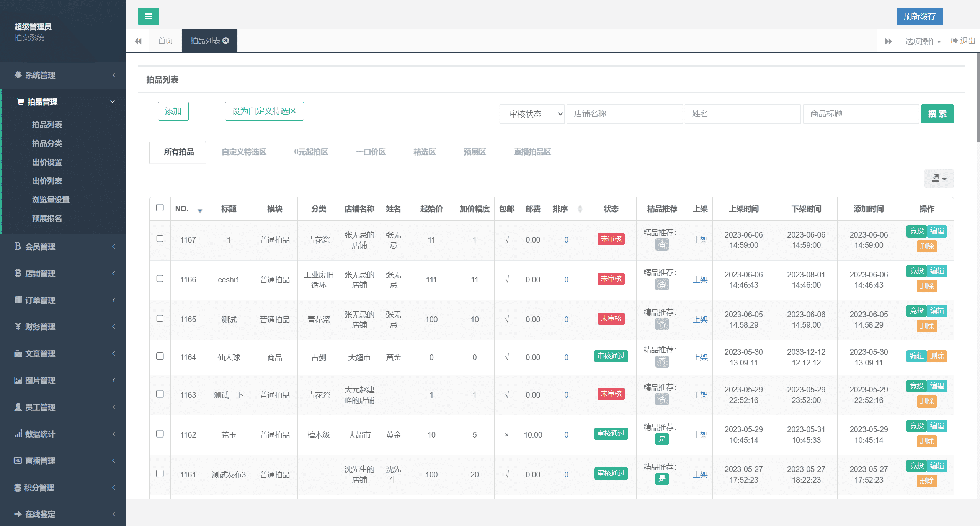
Task: Open the table export dropdown icon
Action: point(939,179)
